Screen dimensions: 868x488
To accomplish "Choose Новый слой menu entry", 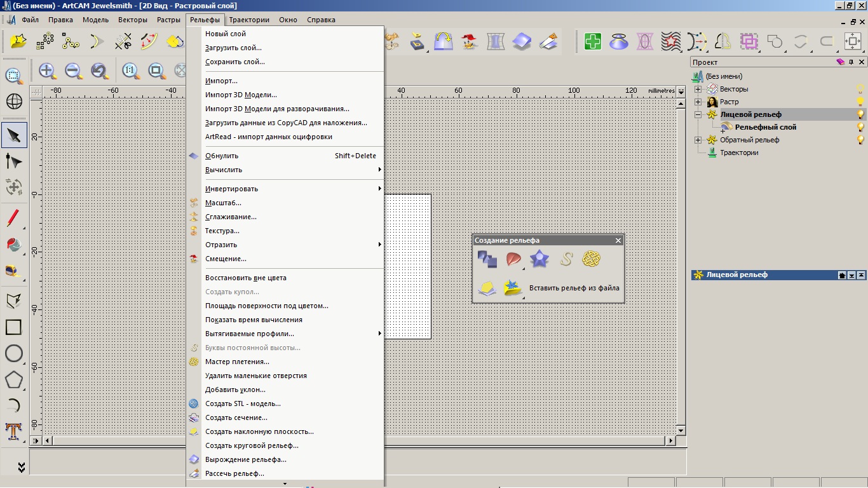I will (x=285, y=34).
